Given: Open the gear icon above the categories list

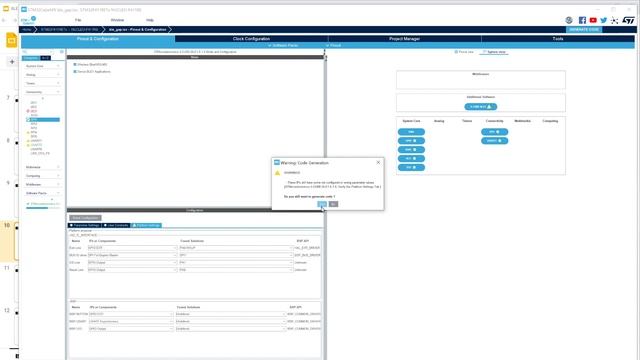Looking at the screenshot, I should pos(62,52).
